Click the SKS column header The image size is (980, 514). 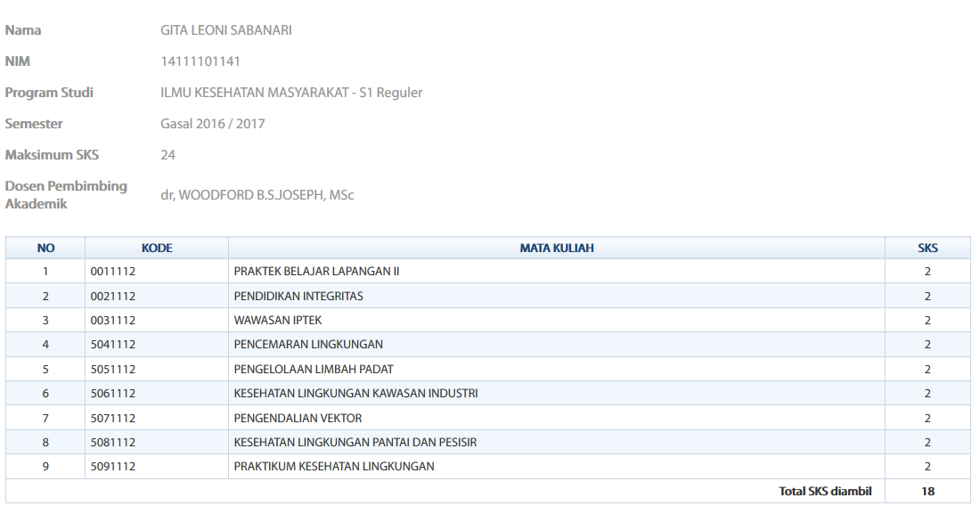[927, 249]
